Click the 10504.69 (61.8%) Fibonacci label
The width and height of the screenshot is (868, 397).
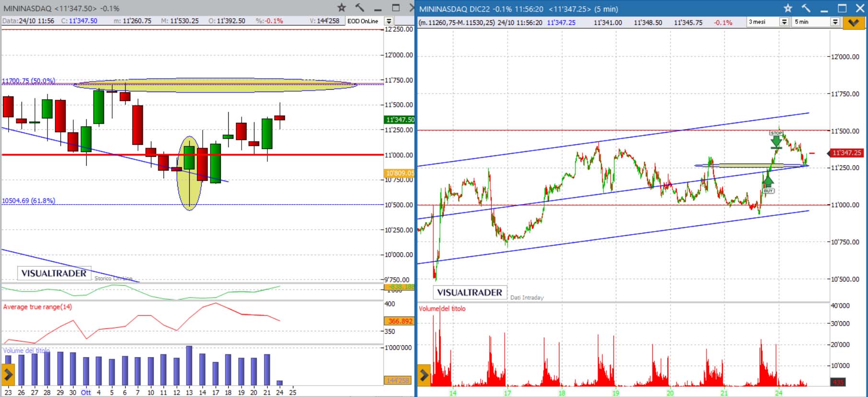click(29, 200)
